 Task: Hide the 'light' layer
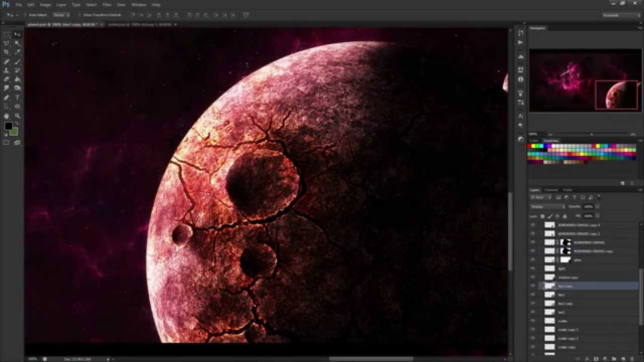pyautogui.click(x=533, y=268)
